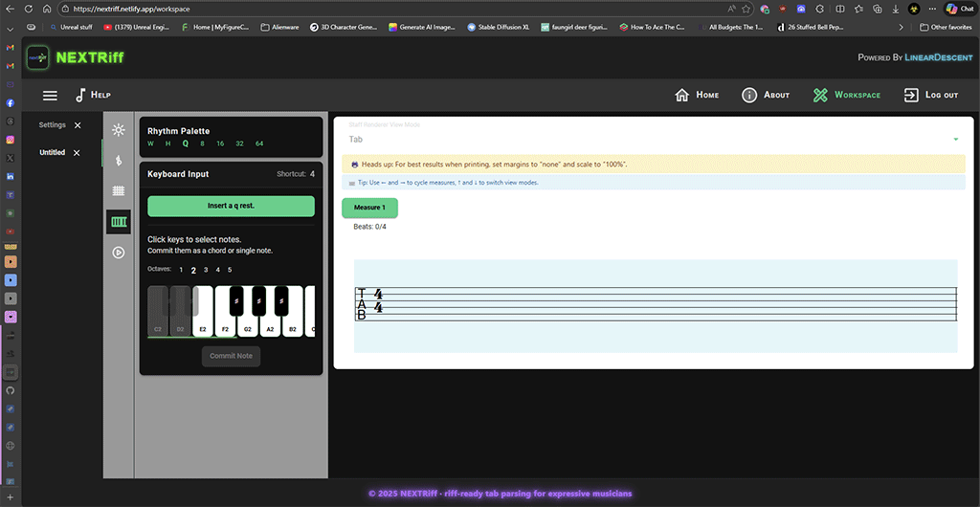
Task: Click the sun icon in vertical toolbar
Action: 119,130
